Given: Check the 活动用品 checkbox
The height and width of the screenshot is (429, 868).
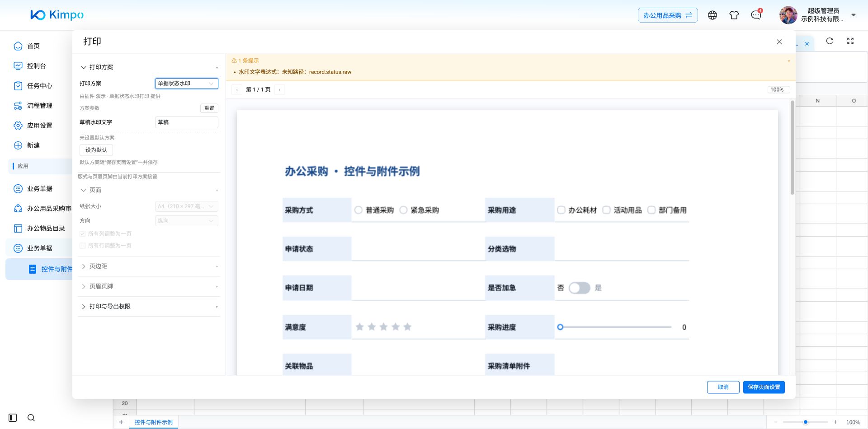Looking at the screenshot, I should click(607, 210).
